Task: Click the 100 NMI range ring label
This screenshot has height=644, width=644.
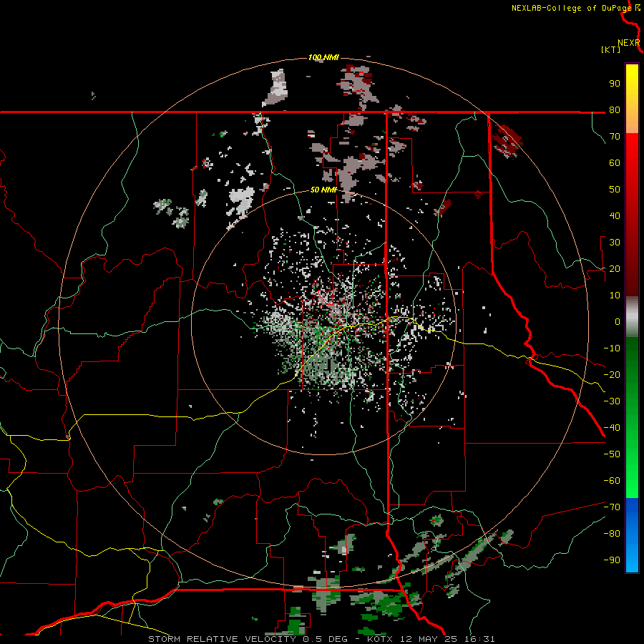Action: [323, 57]
